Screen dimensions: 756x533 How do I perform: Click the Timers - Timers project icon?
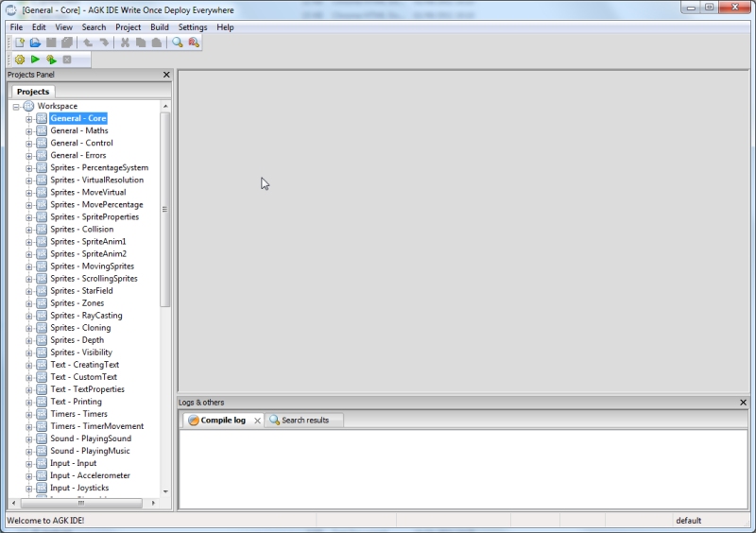(42, 414)
